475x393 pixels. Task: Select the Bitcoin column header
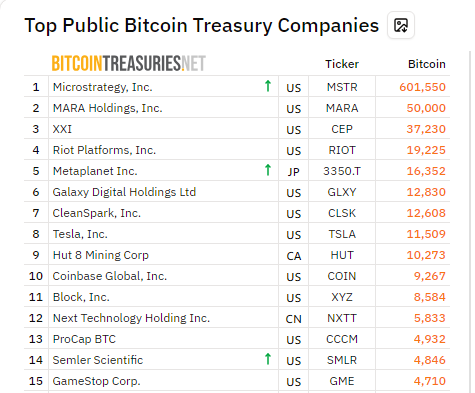click(427, 64)
